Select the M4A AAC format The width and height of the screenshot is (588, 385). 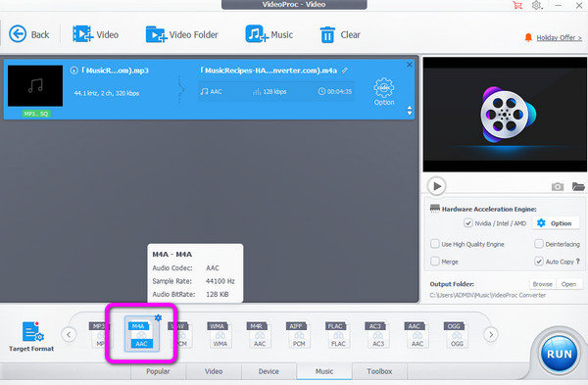pyautogui.click(x=141, y=334)
